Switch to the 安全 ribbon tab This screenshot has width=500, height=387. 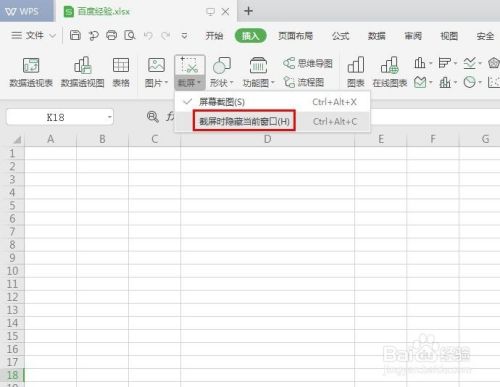(x=485, y=36)
